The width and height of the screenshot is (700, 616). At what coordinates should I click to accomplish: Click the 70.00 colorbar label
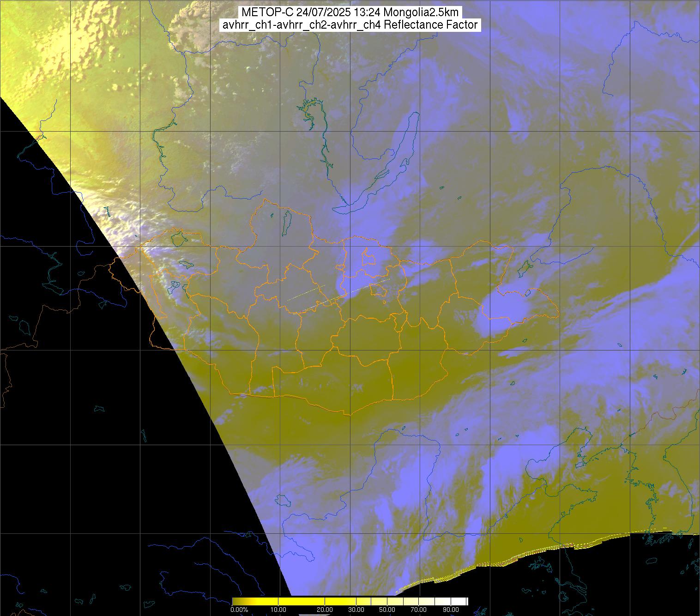pos(418,610)
